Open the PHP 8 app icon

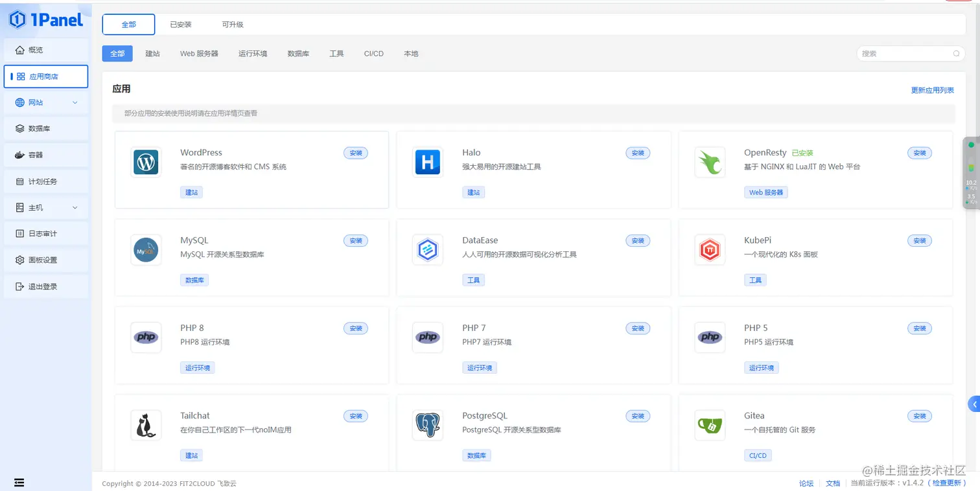tap(146, 337)
